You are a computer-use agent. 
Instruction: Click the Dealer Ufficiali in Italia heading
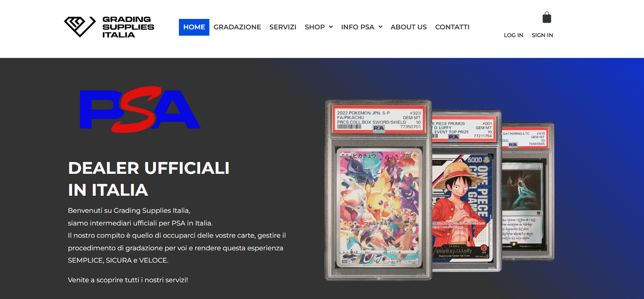(149, 179)
